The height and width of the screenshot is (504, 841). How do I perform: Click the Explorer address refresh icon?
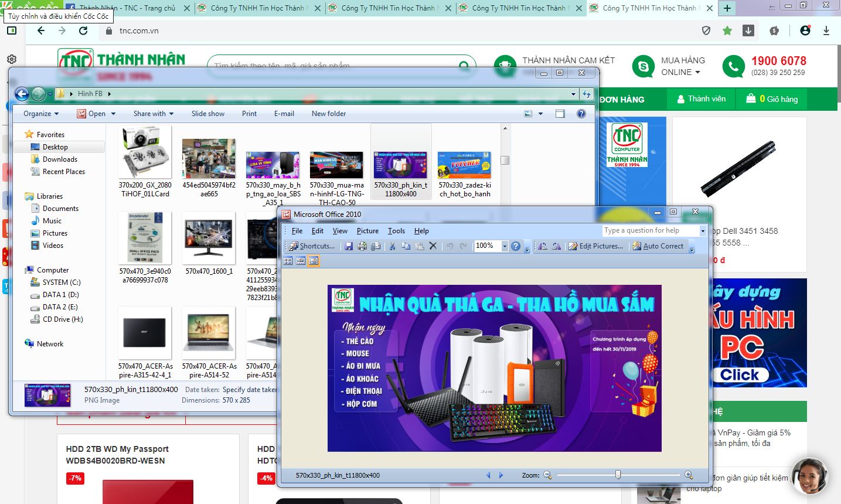pyautogui.click(x=587, y=94)
